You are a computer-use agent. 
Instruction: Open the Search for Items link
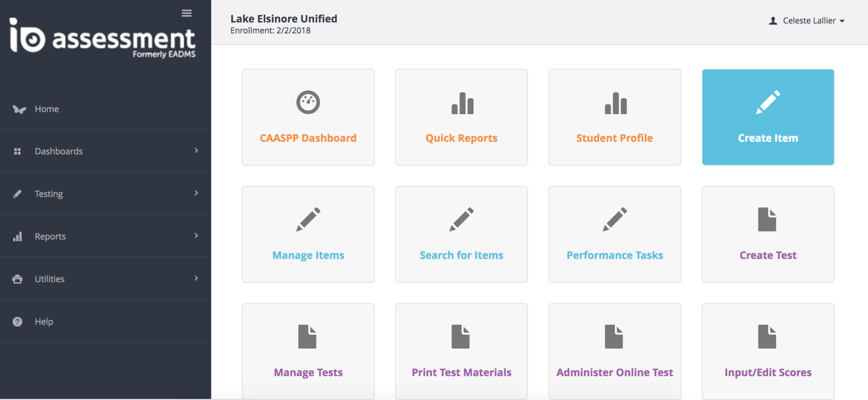coord(461,255)
